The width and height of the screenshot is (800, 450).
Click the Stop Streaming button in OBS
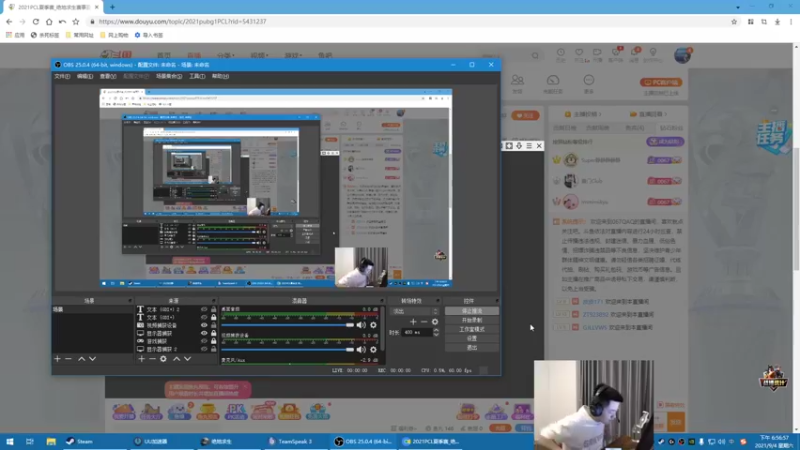click(x=472, y=311)
